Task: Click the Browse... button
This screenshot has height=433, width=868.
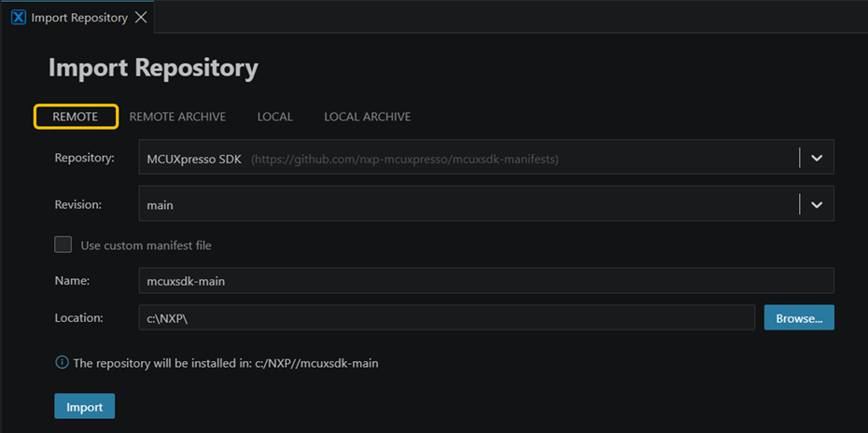Action: tap(799, 318)
